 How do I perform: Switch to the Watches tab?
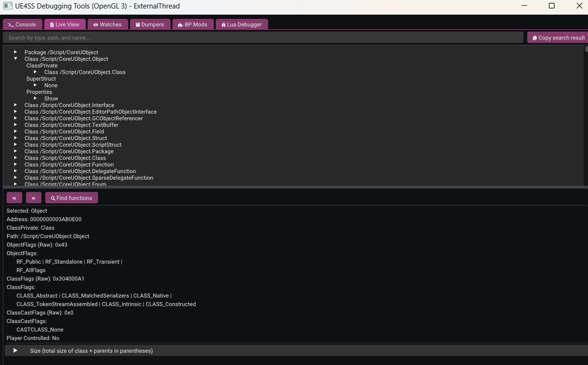click(107, 25)
